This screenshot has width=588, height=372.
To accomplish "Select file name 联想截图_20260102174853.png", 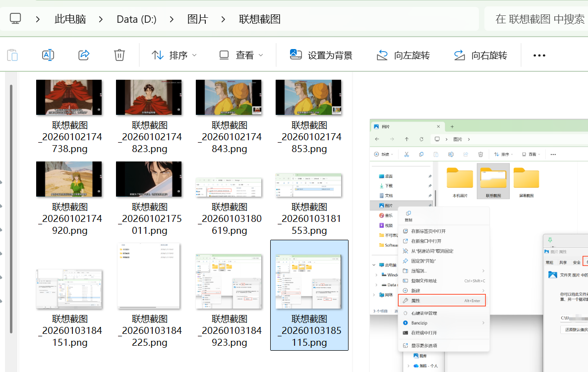I will 309,137.
